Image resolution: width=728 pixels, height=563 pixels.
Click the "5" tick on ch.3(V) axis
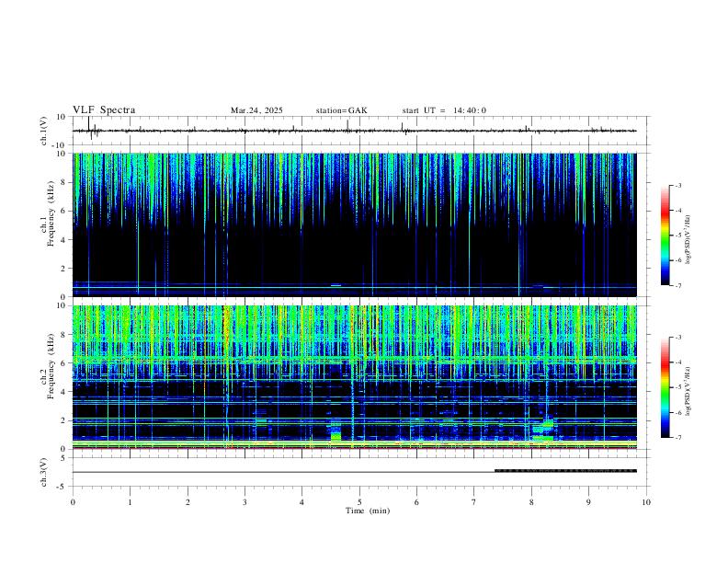(x=64, y=458)
